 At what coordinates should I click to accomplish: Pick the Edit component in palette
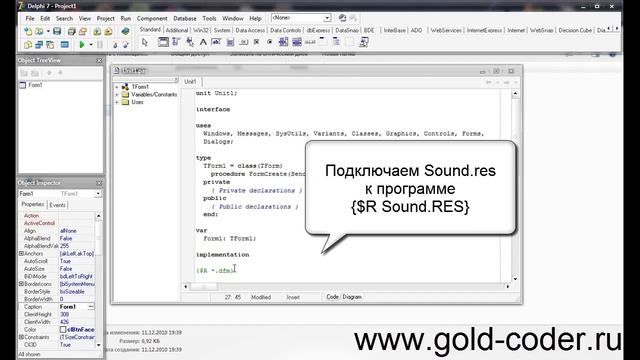pos(216,42)
